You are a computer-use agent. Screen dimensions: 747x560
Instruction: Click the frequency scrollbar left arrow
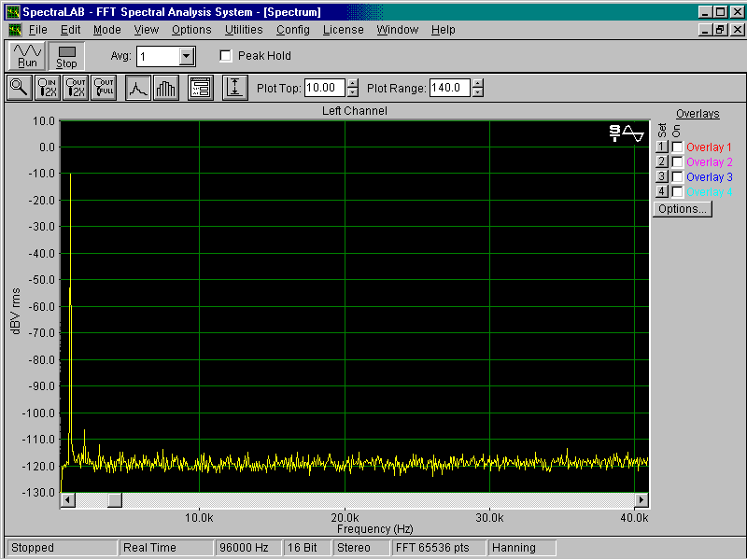pyautogui.click(x=67, y=500)
